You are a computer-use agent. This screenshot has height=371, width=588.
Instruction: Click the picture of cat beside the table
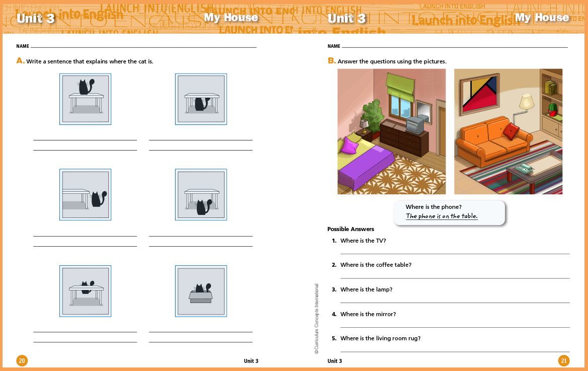(x=85, y=194)
